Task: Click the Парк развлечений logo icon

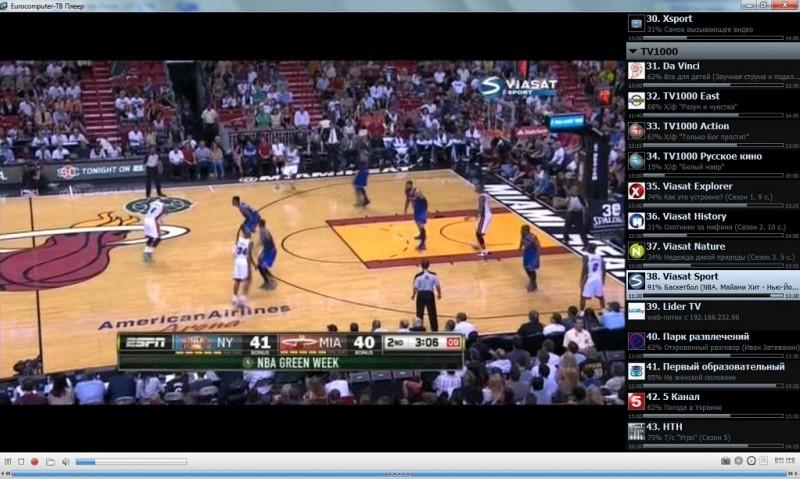Action: coord(636,341)
